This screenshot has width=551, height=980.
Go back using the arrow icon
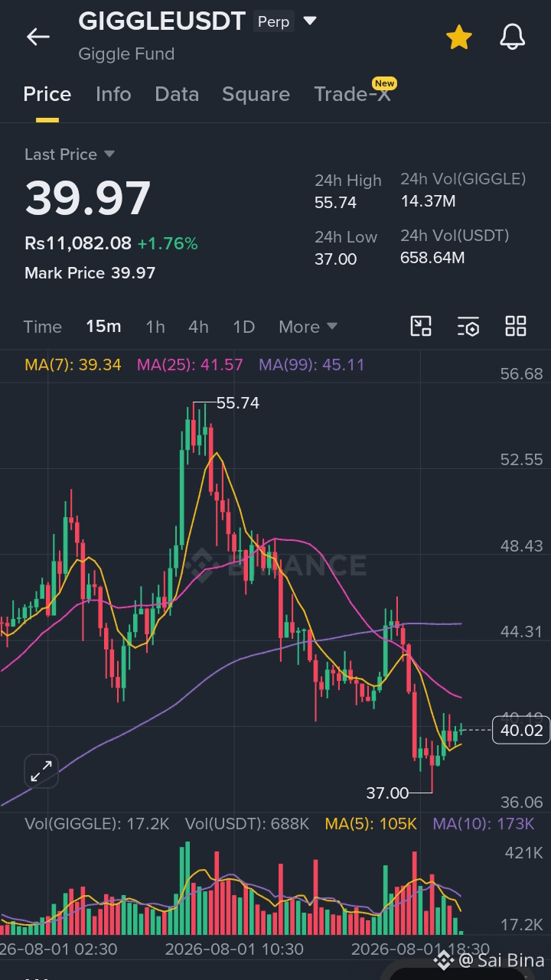tap(37, 37)
